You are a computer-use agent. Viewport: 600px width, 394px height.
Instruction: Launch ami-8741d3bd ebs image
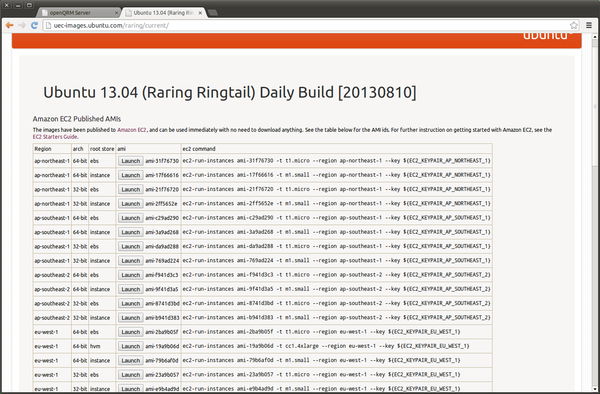130,304
